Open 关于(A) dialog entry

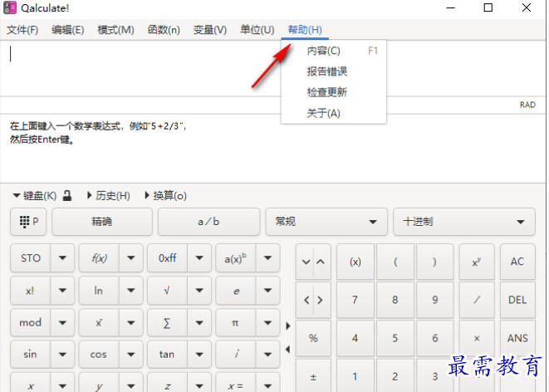[x=334, y=113]
